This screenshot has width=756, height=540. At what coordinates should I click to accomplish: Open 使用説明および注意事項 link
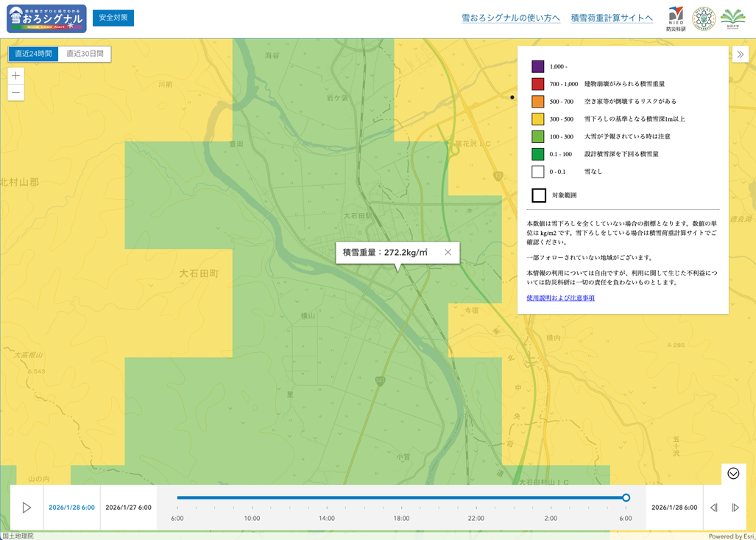click(x=560, y=298)
